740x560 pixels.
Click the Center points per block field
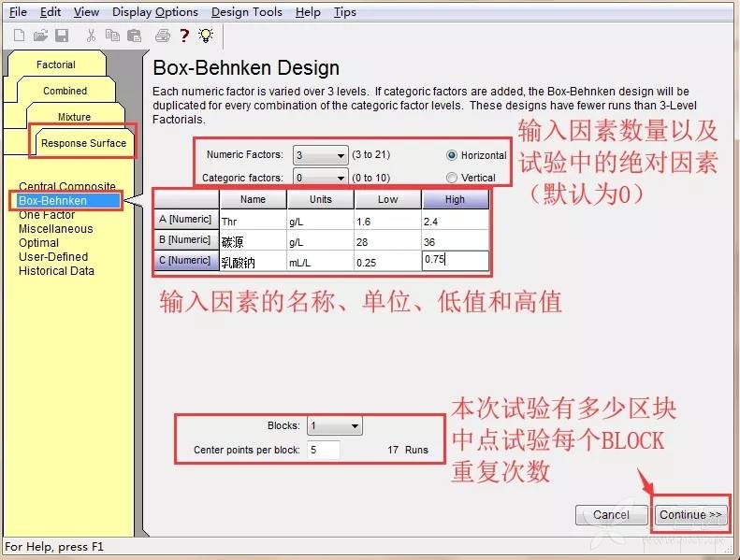[x=324, y=450]
